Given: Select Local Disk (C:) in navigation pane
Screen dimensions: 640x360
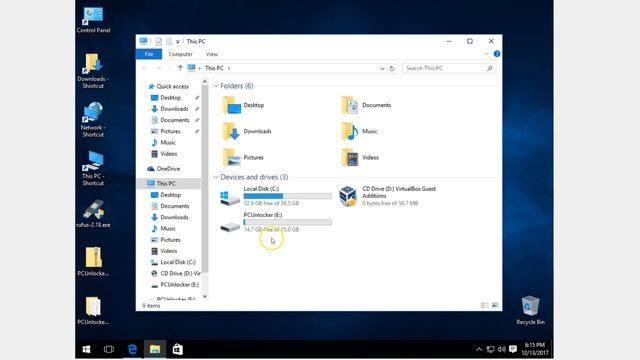Looking at the screenshot, I should coord(173,262).
